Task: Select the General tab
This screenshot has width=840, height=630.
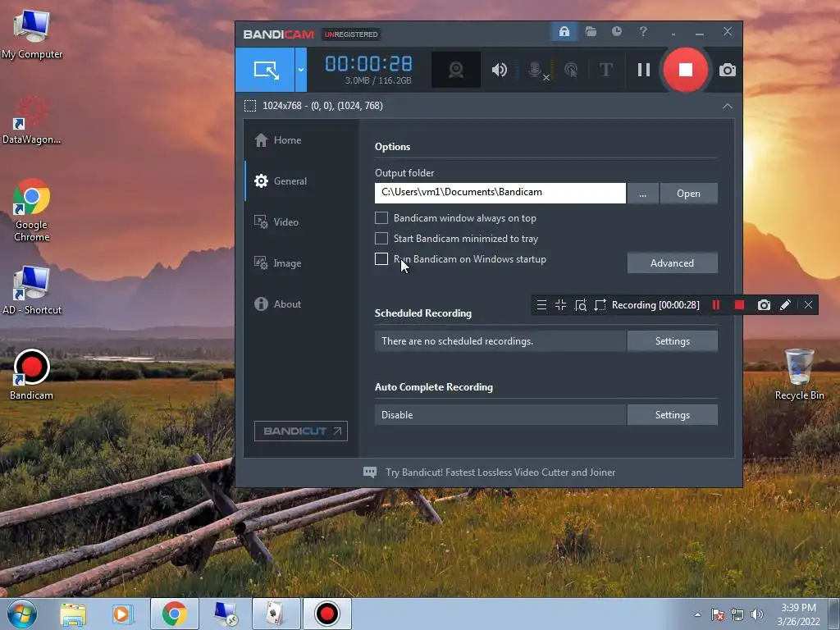Action: 302,181
